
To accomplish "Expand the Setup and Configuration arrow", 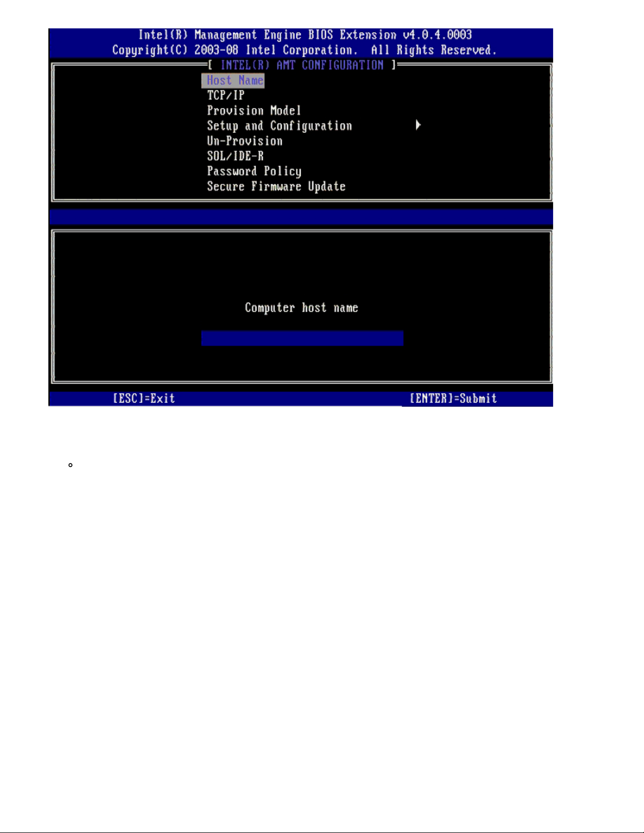I will pos(418,125).
